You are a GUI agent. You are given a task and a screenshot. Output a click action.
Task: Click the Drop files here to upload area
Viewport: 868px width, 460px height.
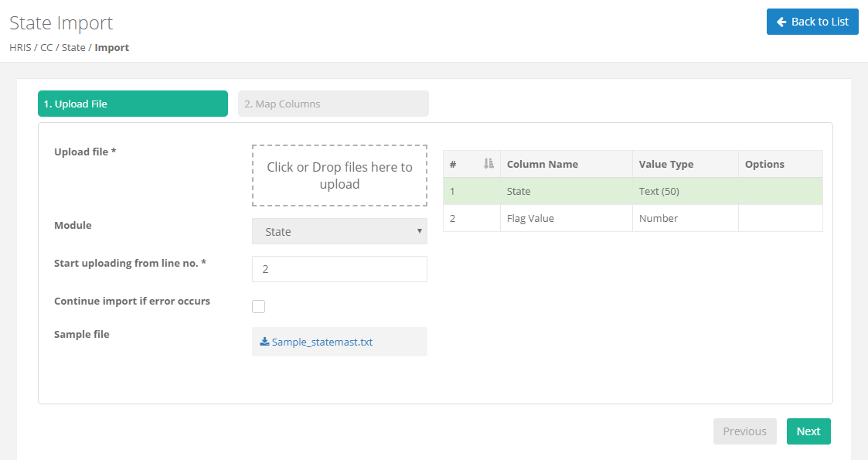(339, 175)
